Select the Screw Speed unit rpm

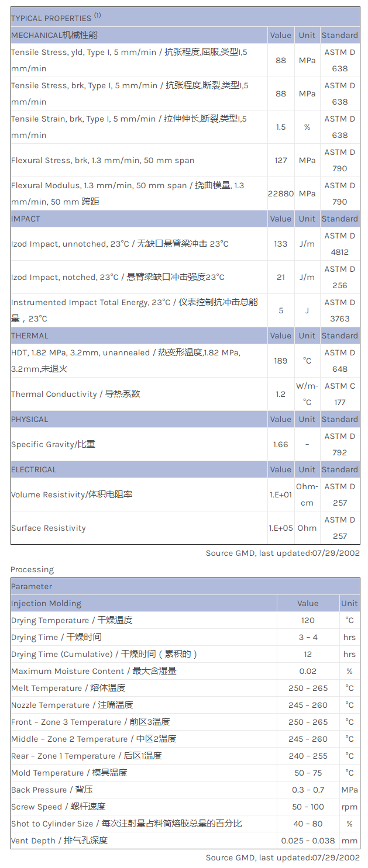pyautogui.click(x=349, y=807)
